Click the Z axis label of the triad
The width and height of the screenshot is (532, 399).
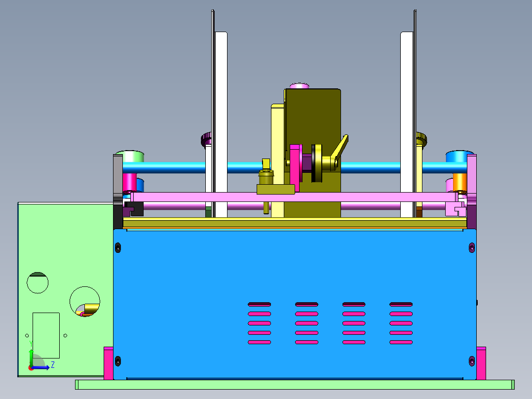click(x=53, y=365)
